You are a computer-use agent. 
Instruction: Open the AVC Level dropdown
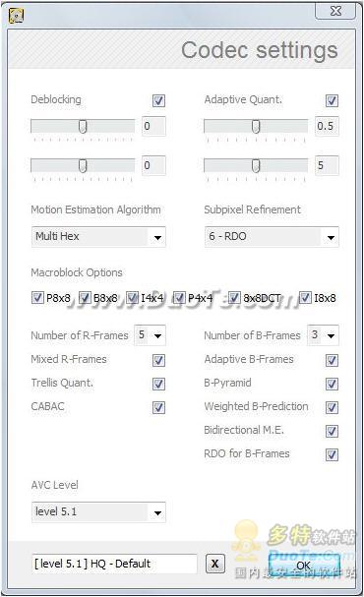point(98,512)
